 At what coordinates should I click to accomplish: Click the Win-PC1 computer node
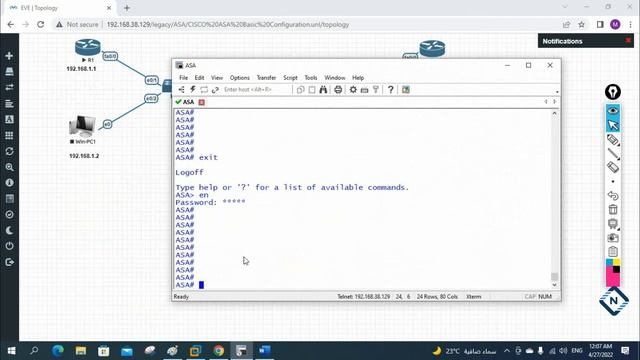coord(82,126)
